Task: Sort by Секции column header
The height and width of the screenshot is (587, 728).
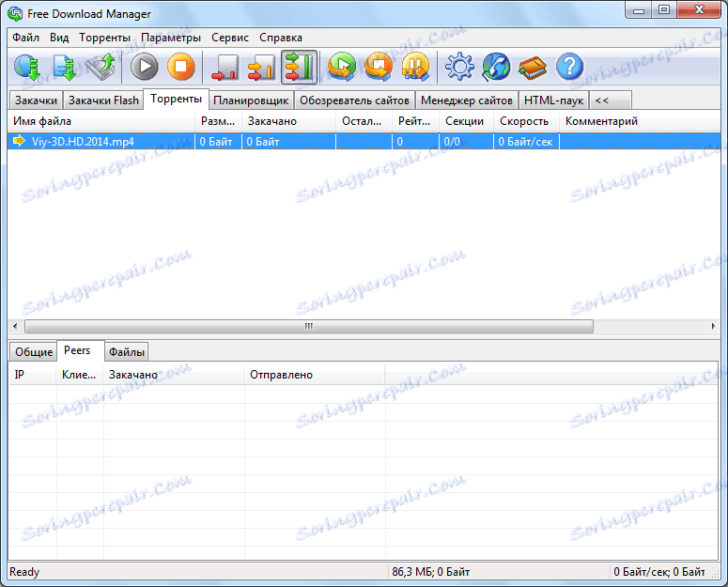Action: point(466,121)
